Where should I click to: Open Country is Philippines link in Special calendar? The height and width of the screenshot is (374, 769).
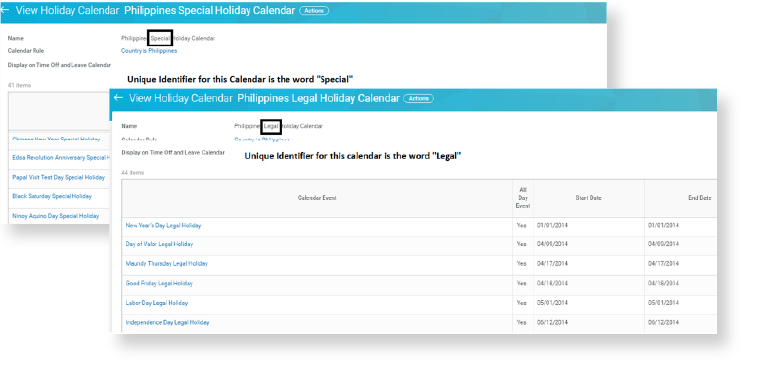149,50
